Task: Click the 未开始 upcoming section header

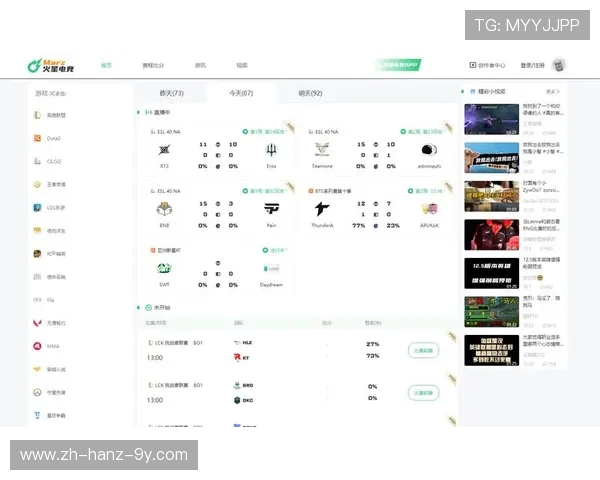Action: click(162, 307)
